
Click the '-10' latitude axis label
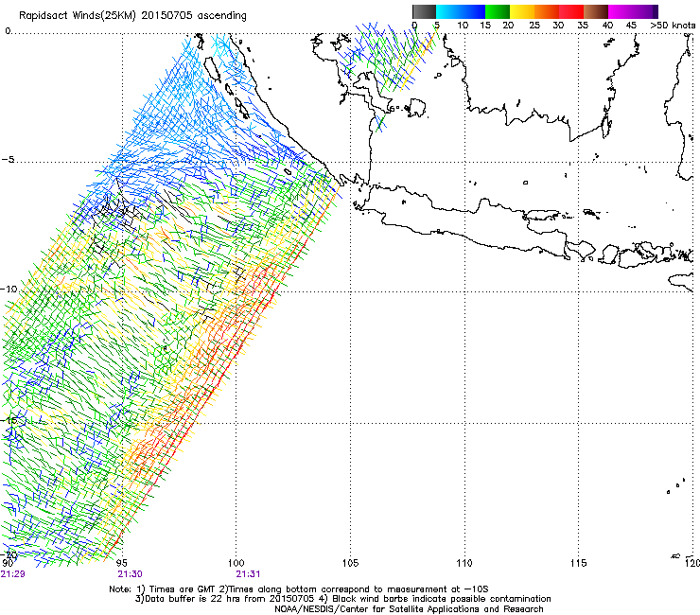[9, 289]
